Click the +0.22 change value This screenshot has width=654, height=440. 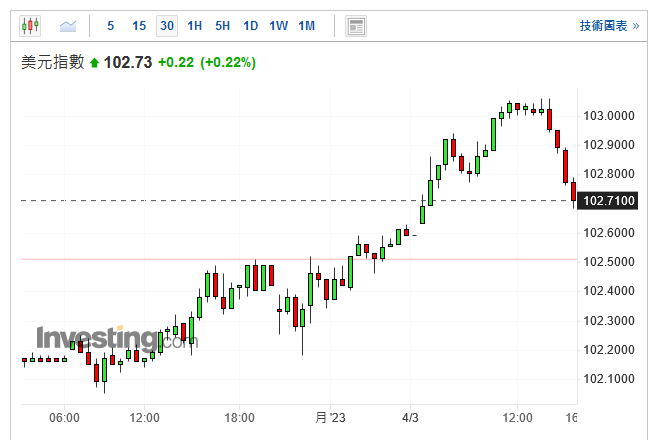pos(176,63)
